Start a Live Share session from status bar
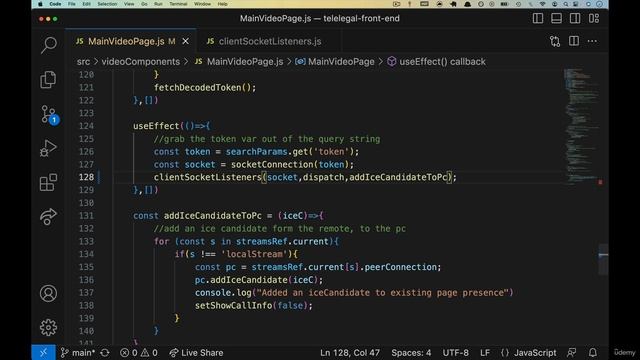Viewport: 640px width, 360px height. click(196, 353)
